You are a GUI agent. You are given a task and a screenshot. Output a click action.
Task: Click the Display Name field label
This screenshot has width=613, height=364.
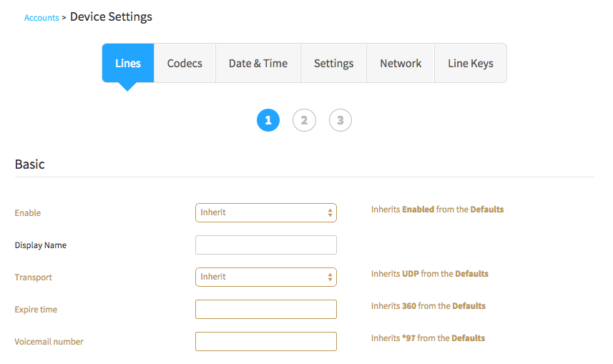pyautogui.click(x=41, y=245)
